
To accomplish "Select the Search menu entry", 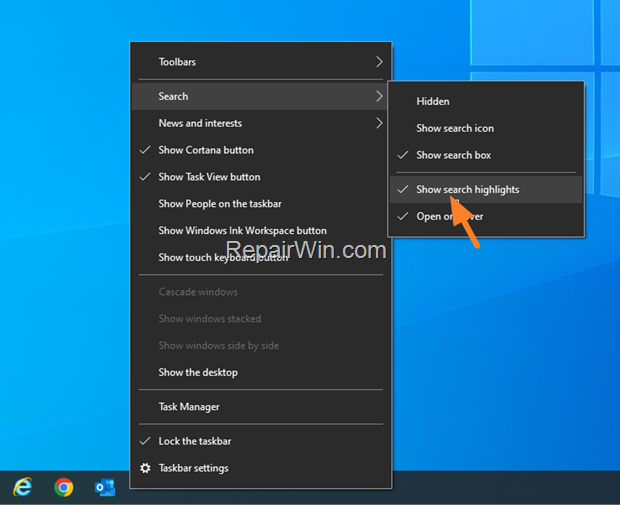I will coord(261,96).
